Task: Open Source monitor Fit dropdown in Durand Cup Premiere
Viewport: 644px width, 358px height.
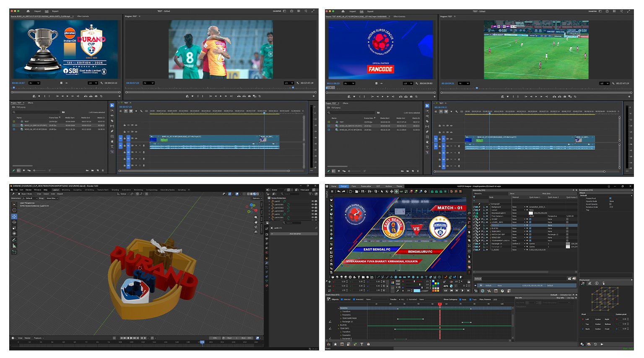Action: click(x=34, y=83)
